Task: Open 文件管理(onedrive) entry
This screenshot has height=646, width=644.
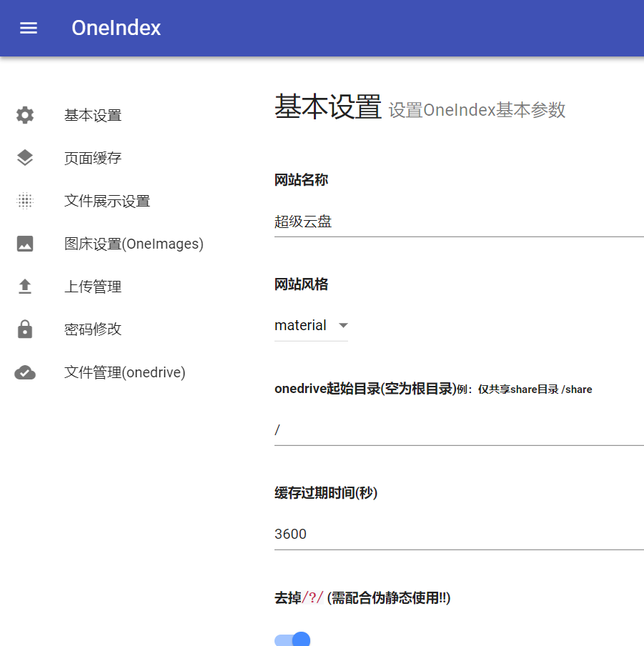Action: pyautogui.click(x=124, y=372)
